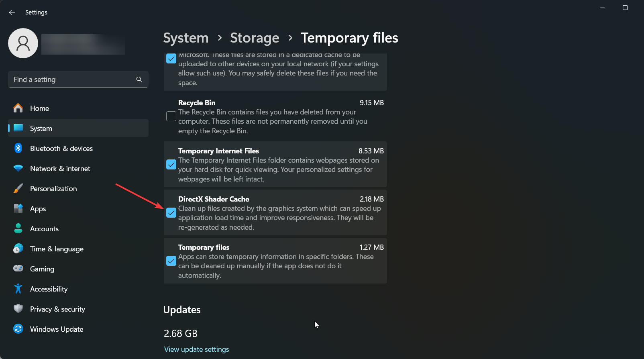
Task: Click the Home icon in sidebar
Action: click(18, 108)
